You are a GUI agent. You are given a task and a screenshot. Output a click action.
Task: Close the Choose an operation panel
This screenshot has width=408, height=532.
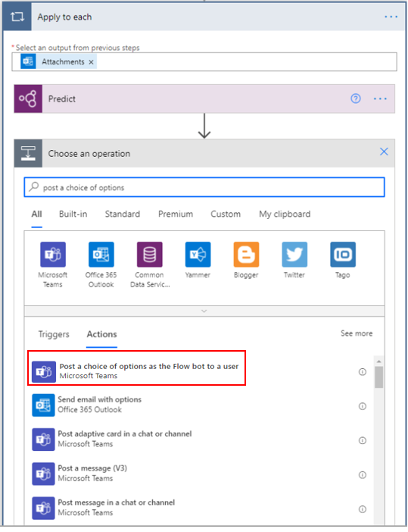pyautogui.click(x=384, y=152)
